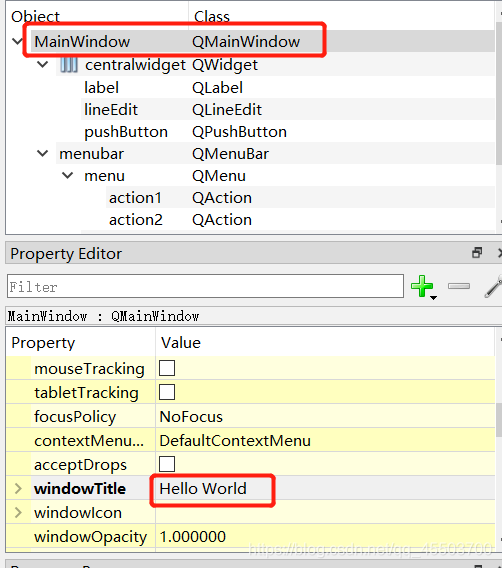Screen dimensions: 502x568
Task: Select the label object
Action: [101, 88]
